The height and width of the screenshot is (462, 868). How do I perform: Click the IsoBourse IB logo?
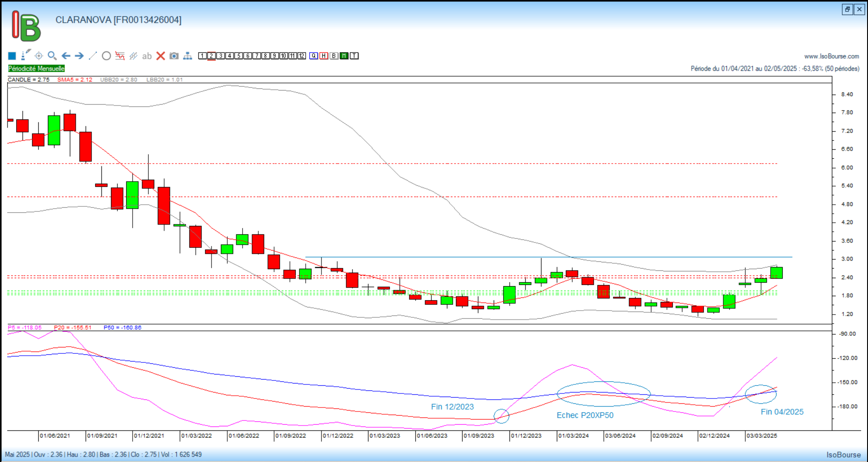tap(26, 26)
